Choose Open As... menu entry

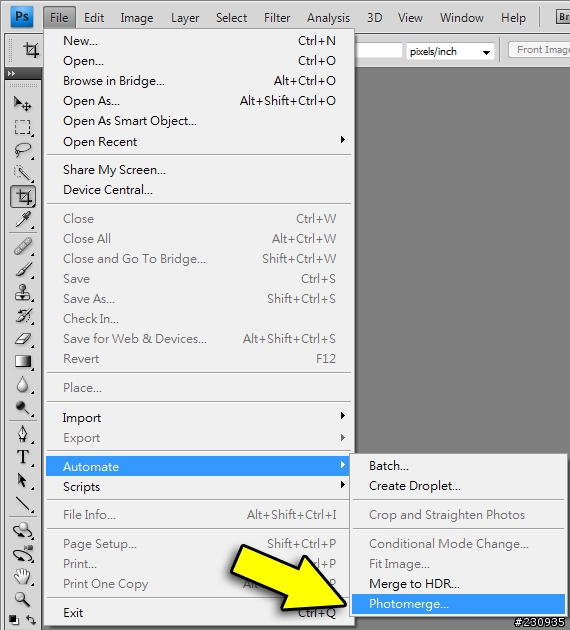(199, 101)
